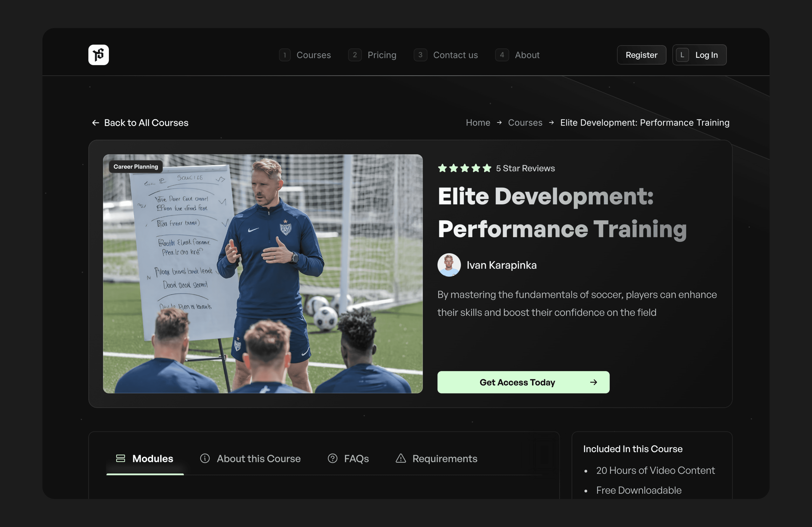Image resolution: width=812 pixels, height=527 pixels.
Task: Click the arrow on Get Access Today
Action: pos(593,382)
